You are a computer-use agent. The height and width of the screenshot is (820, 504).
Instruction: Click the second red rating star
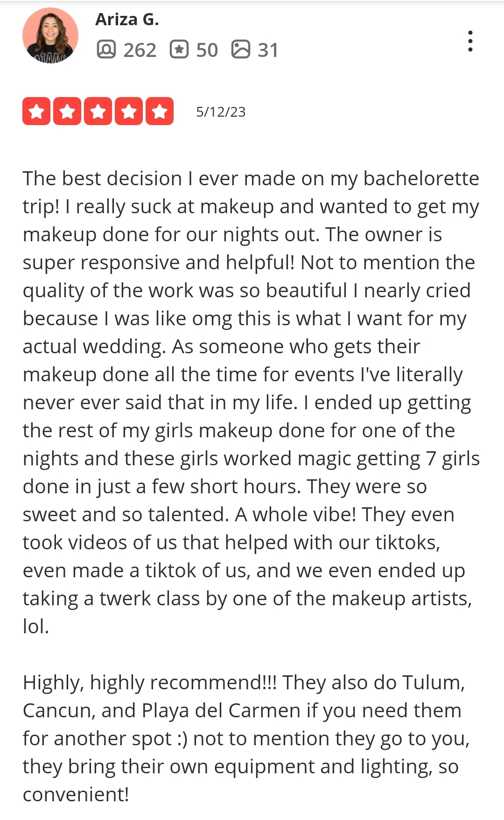[x=67, y=111]
